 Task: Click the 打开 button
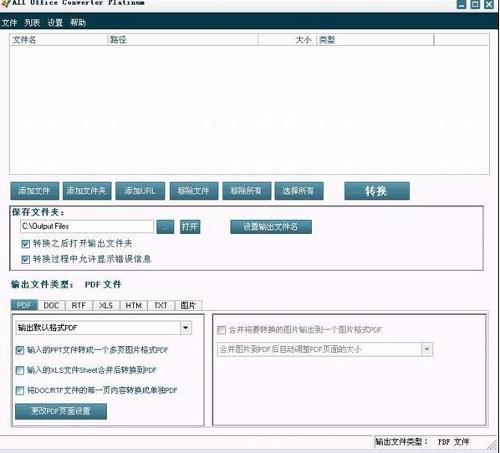(190, 227)
